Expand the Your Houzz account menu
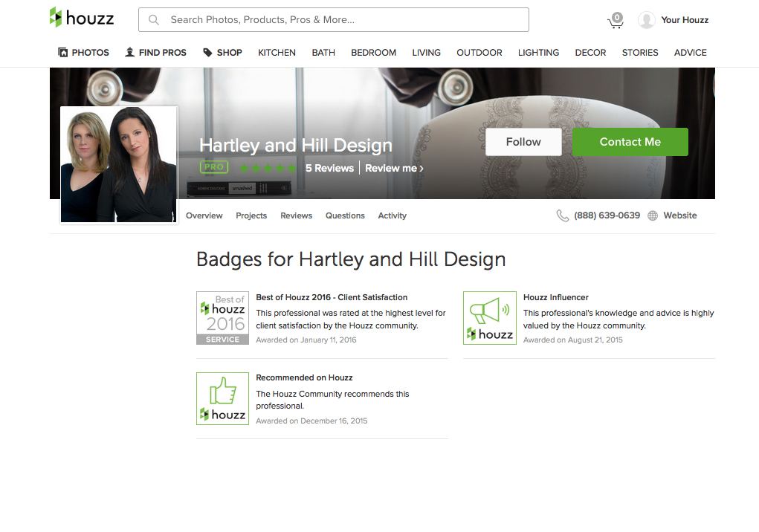Viewport: 759px width, 532px height. point(685,20)
